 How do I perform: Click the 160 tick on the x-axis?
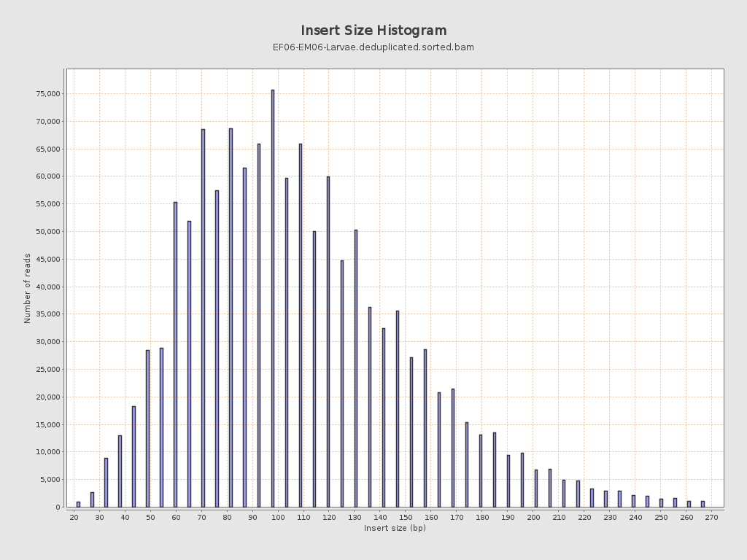coord(430,518)
